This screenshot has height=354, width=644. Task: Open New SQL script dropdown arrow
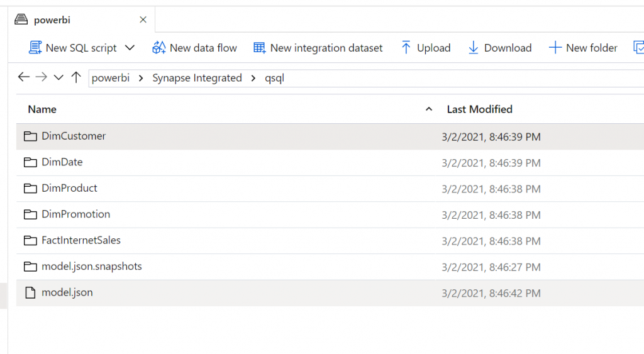[130, 48]
